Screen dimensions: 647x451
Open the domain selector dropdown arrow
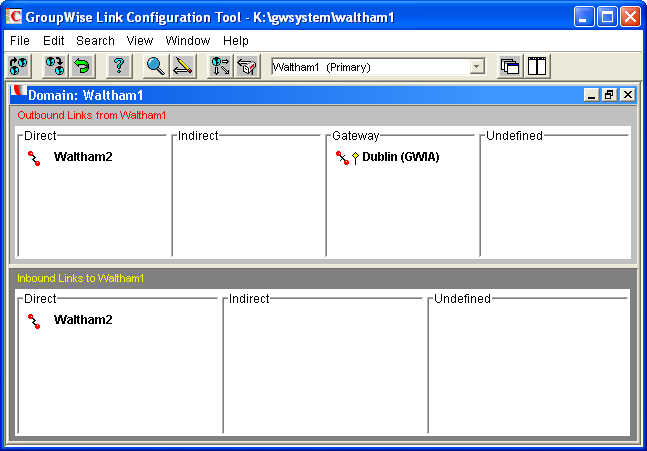coord(477,66)
